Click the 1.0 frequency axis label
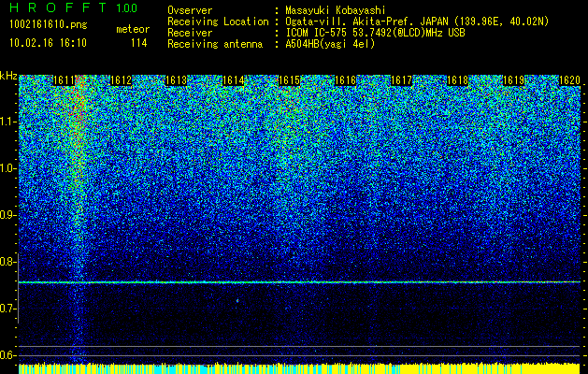 [x=7, y=168]
